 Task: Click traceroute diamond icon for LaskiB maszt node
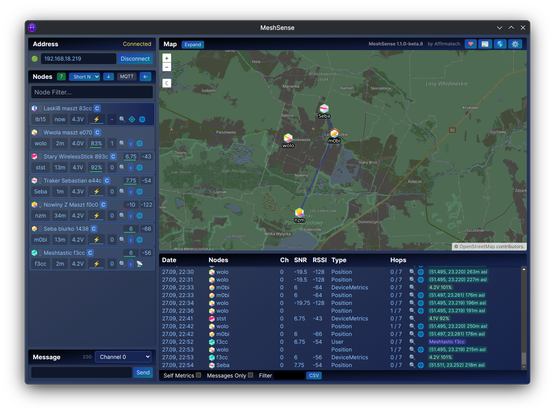point(132,119)
